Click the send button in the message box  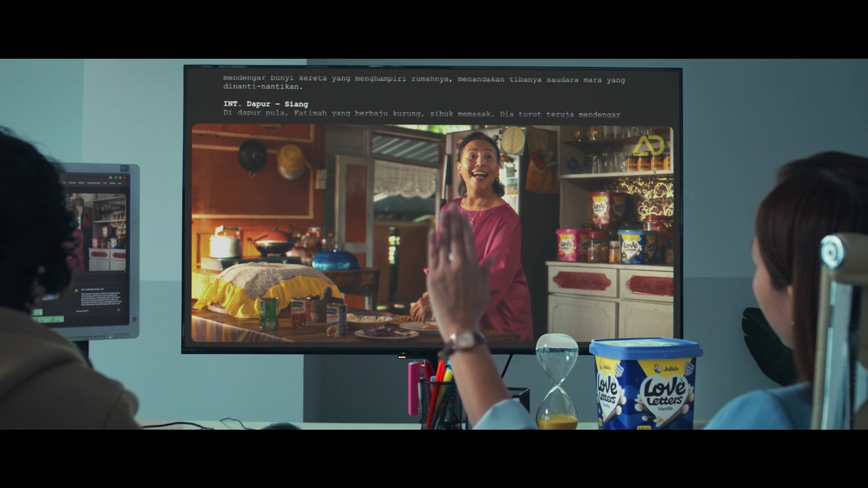[x=119, y=310]
